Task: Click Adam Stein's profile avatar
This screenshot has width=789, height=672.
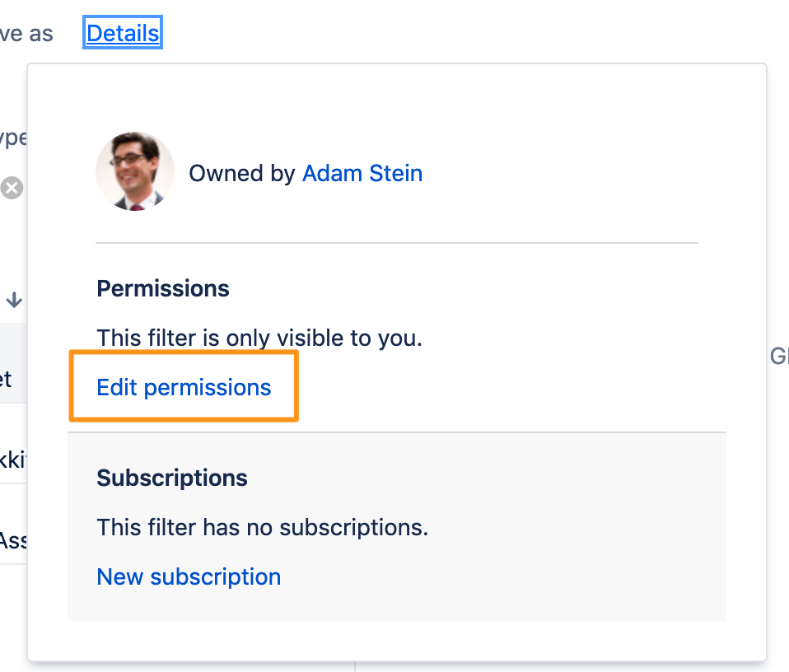Action: 135,171
